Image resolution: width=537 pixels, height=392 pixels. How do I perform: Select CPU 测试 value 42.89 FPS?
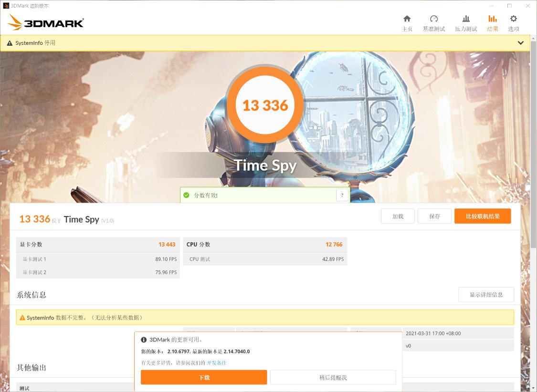[333, 259]
